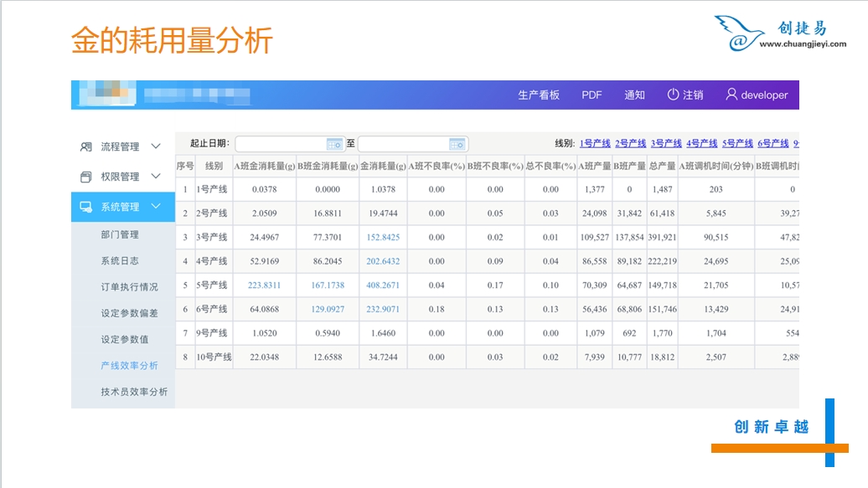Click the developer user avatar icon
868x488 pixels.
[731, 95]
